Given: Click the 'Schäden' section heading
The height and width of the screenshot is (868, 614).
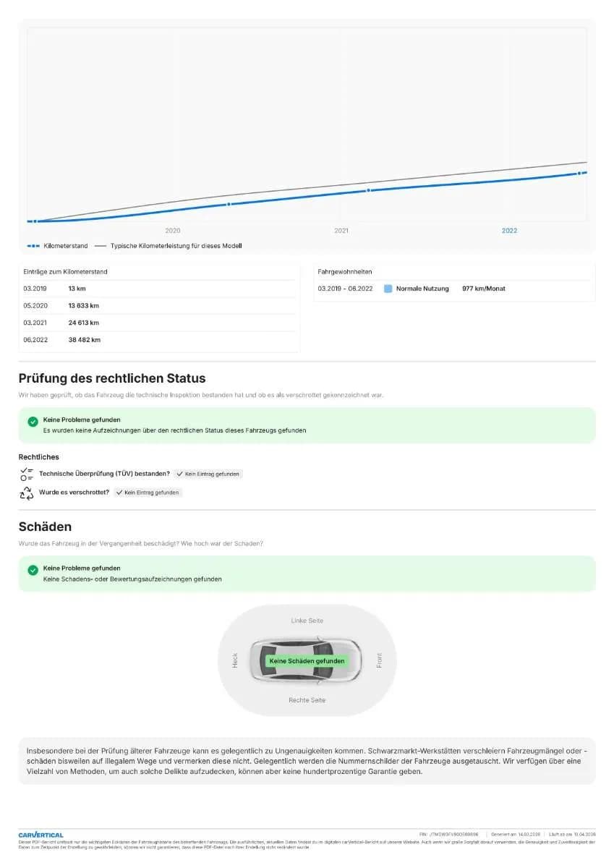Looking at the screenshot, I should click(45, 527).
